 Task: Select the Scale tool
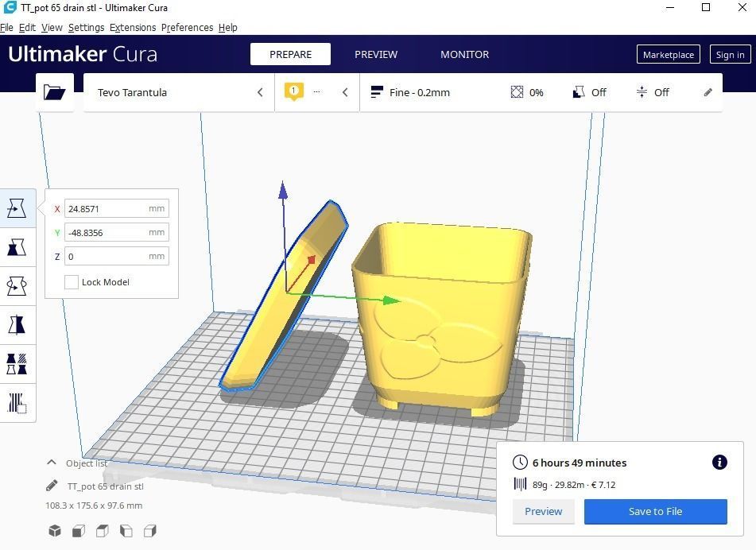pyautogui.click(x=17, y=247)
